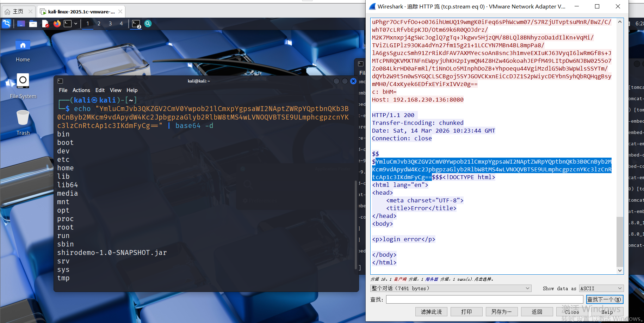Click Transfer-Encoding: chunked header line
This screenshot has width=644, height=323.
(x=418, y=123)
